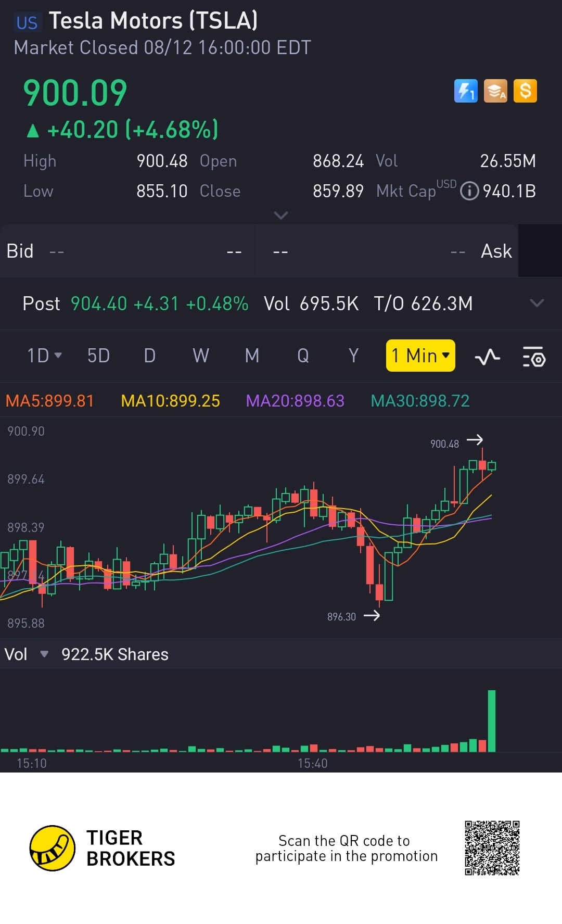Tap the 15:10 time axis label
Viewport: 562px width, 924px height.
[x=32, y=763]
